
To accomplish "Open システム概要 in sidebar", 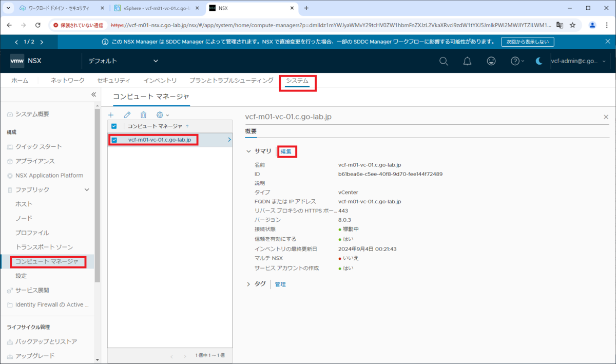I will [x=32, y=114].
